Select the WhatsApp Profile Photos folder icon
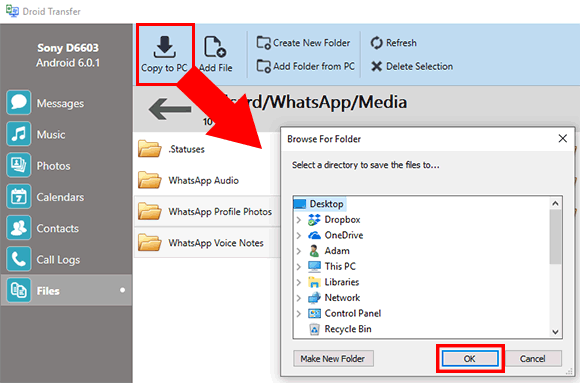Viewport: 580px width, 383px height. pyautogui.click(x=149, y=211)
